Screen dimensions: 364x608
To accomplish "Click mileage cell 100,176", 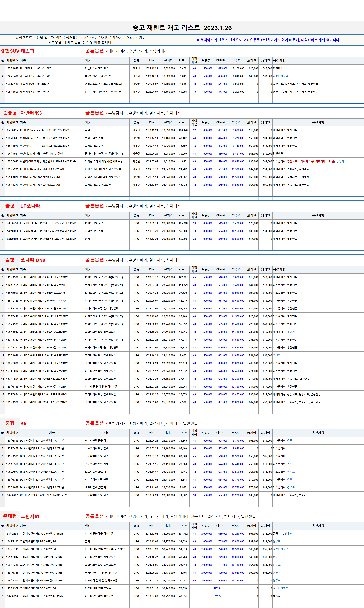I will [x=183, y=130].
